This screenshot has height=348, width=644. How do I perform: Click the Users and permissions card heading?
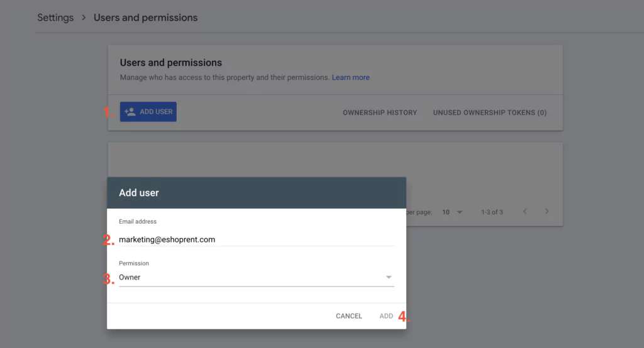[170, 63]
